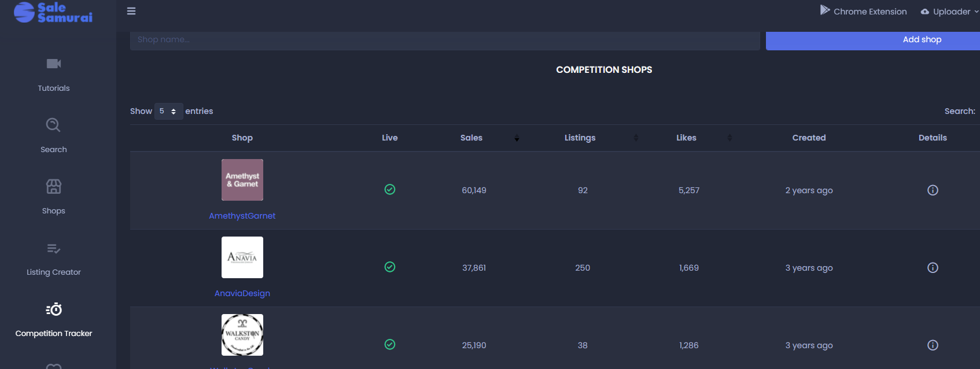Sort table by Listings column arrow
980x369 pixels.
point(636,138)
